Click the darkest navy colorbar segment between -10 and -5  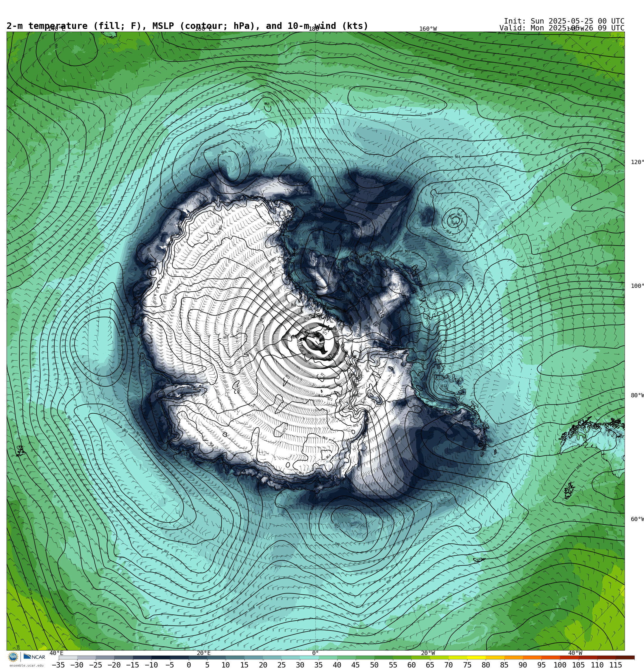coord(161,658)
